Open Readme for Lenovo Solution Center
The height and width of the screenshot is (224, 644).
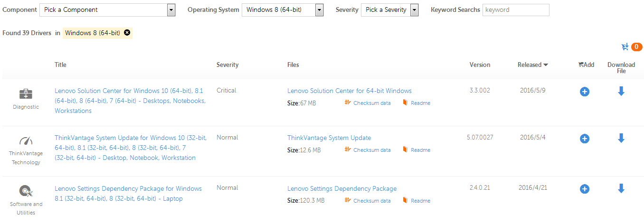(x=417, y=103)
